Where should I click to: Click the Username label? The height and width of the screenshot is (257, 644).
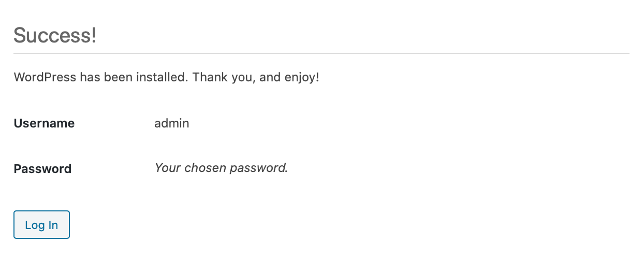tap(44, 123)
